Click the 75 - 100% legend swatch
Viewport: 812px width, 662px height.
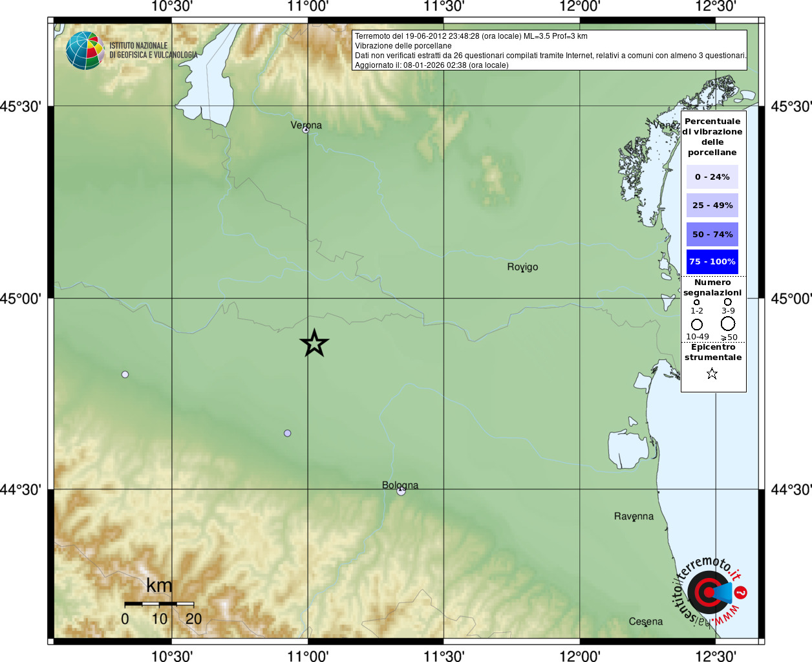(x=712, y=262)
